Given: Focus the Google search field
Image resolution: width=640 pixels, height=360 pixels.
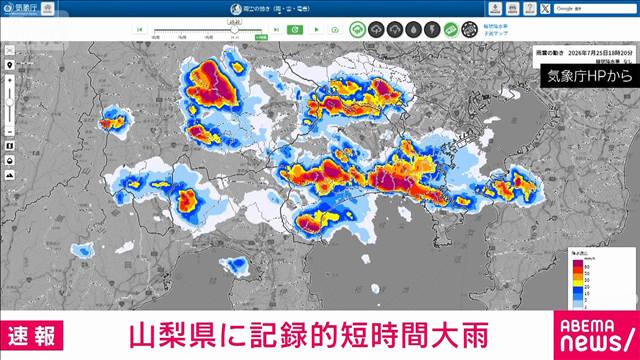Looking at the screenshot, I should pyautogui.click(x=594, y=9).
